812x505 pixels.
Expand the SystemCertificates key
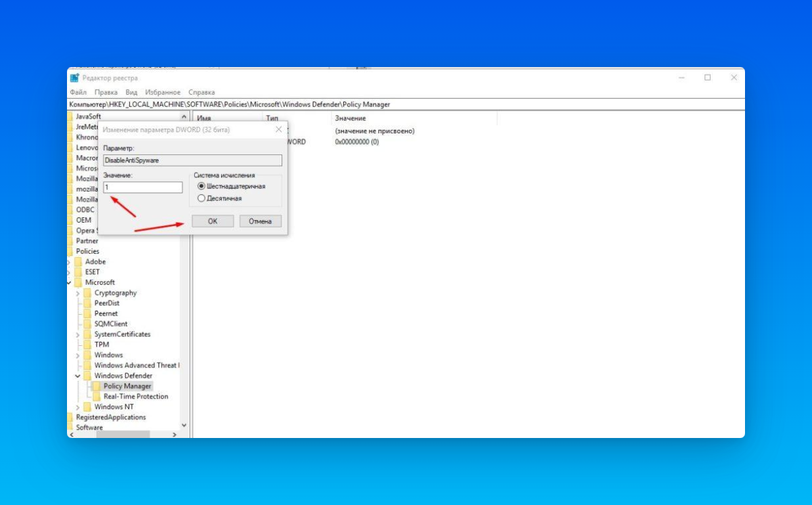click(78, 334)
